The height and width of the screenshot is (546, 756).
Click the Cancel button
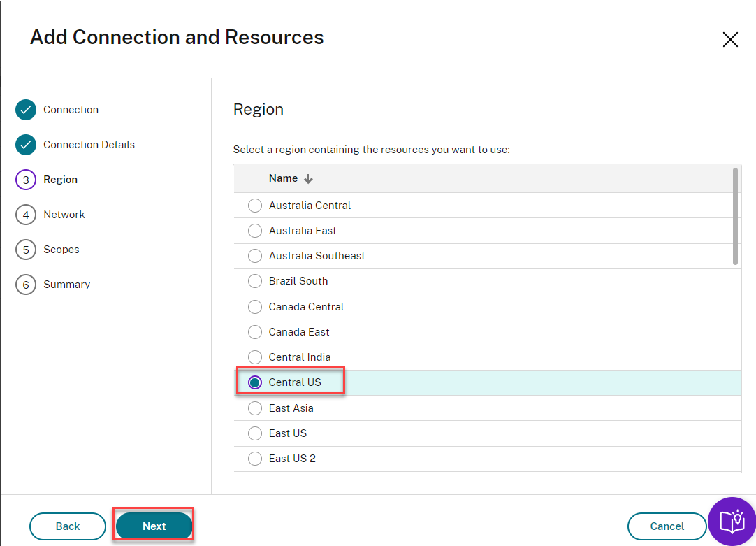(x=667, y=526)
